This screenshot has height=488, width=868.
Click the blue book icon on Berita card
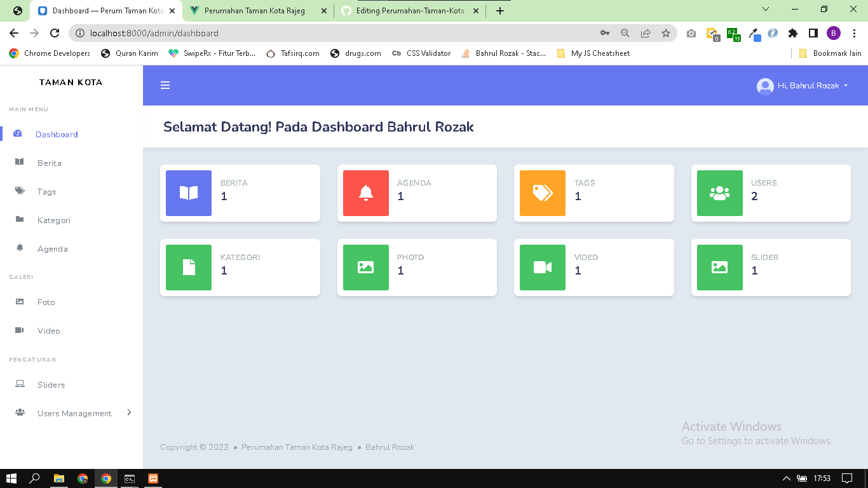(x=189, y=193)
